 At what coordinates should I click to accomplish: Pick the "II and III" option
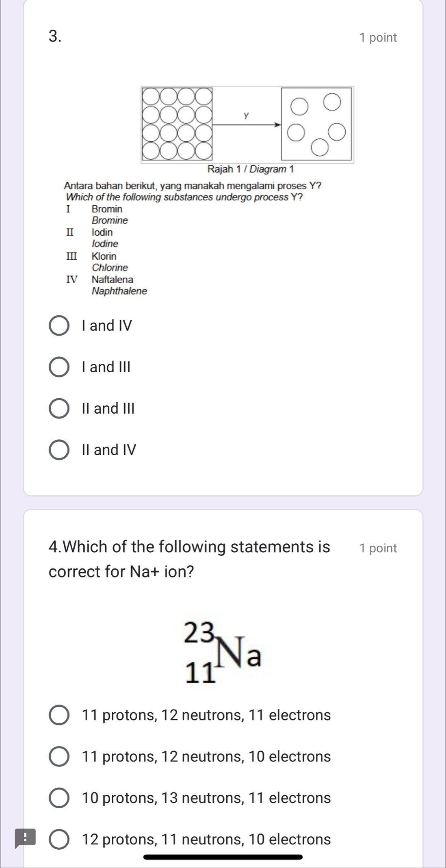pos(59,408)
